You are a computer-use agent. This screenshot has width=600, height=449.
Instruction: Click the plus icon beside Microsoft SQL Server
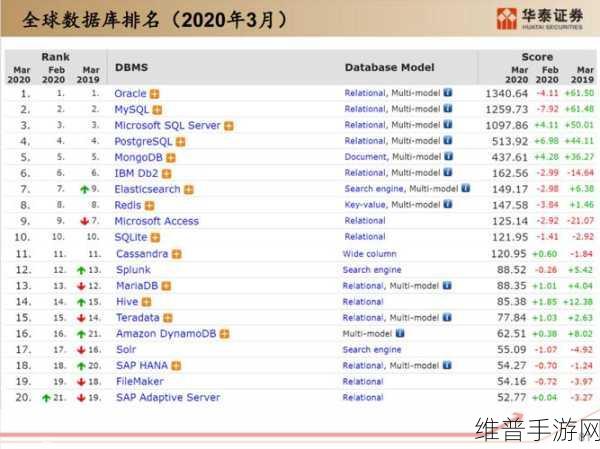pos(229,126)
